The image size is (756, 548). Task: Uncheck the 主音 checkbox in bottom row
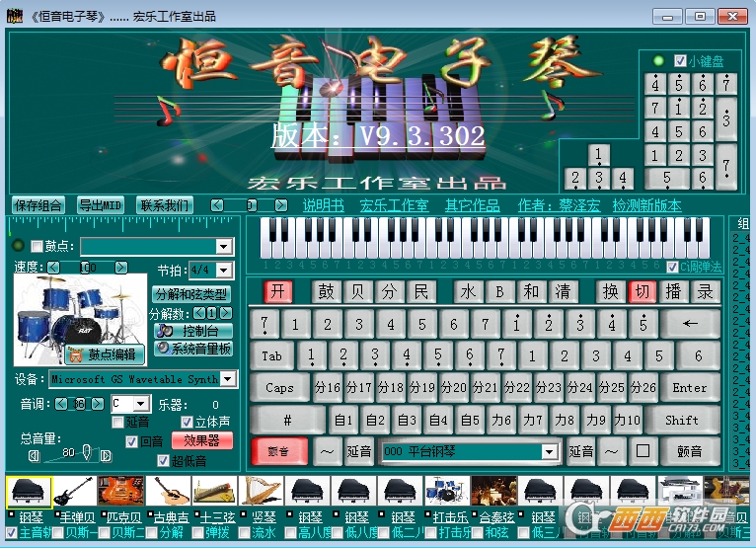(11, 532)
